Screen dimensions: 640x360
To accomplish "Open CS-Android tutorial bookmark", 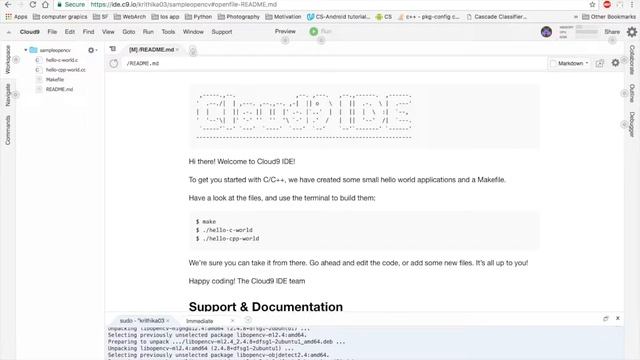I will pos(338,17).
